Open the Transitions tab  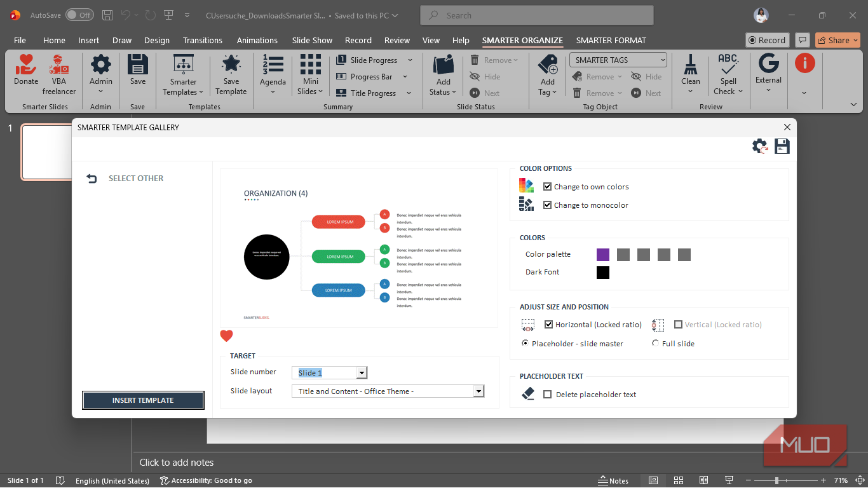pyautogui.click(x=203, y=40)
